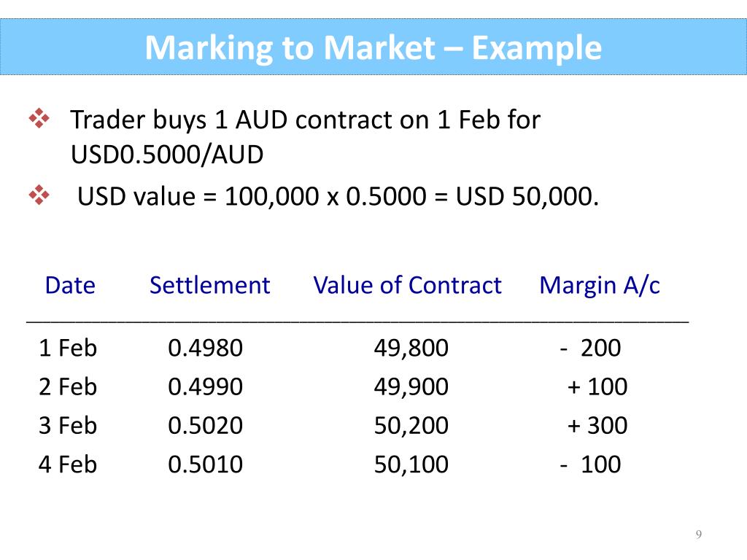Click the 0.5010 settlement value
747x560 pixels.
(205, 464)
